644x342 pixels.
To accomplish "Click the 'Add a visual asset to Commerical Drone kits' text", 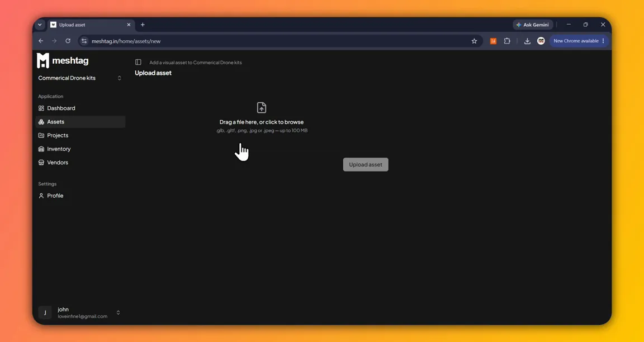I will [x=196, y=63].
